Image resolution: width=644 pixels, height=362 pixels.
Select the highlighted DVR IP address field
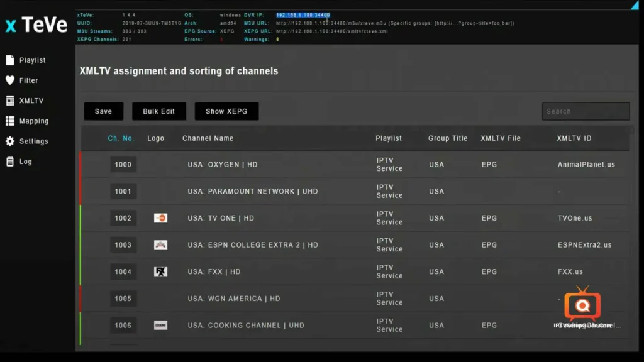pos(303,14)
